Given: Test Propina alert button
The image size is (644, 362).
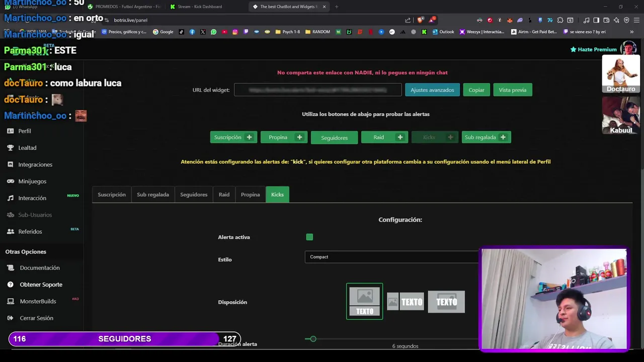Looking at the screenshot, I should click(x=284, y=137).
